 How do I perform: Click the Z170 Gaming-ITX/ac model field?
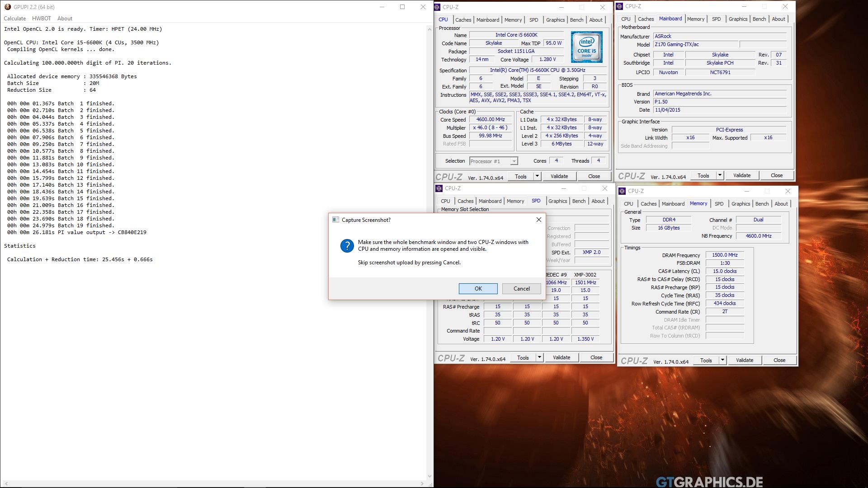696,44
